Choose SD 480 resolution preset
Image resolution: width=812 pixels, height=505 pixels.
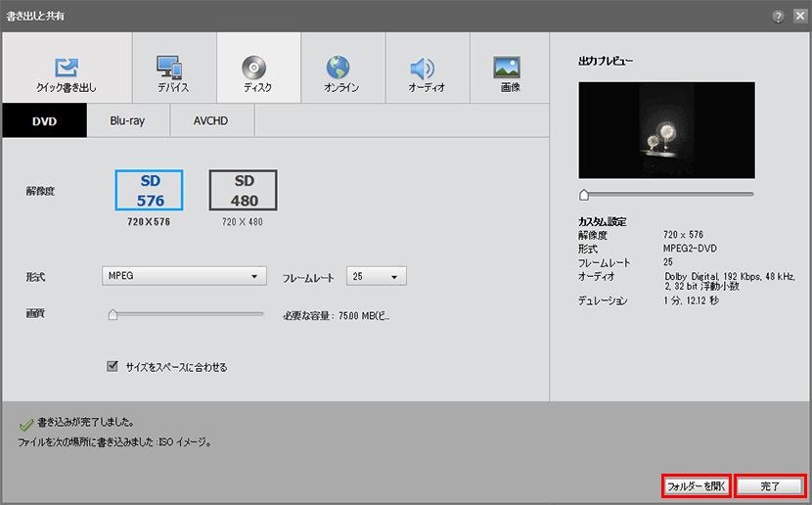[243, 190]
